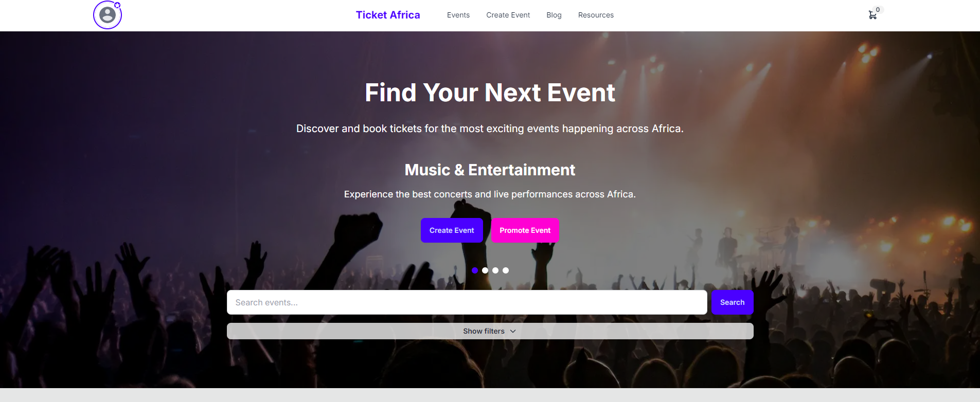
Task: Go home via Ticket Africa logo
Action: point(388,15)
